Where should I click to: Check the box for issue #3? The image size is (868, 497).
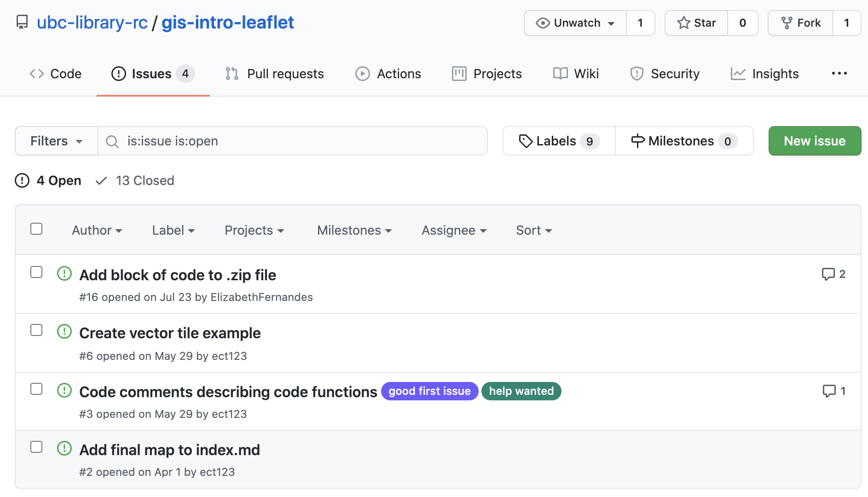(x=36, y=389)
